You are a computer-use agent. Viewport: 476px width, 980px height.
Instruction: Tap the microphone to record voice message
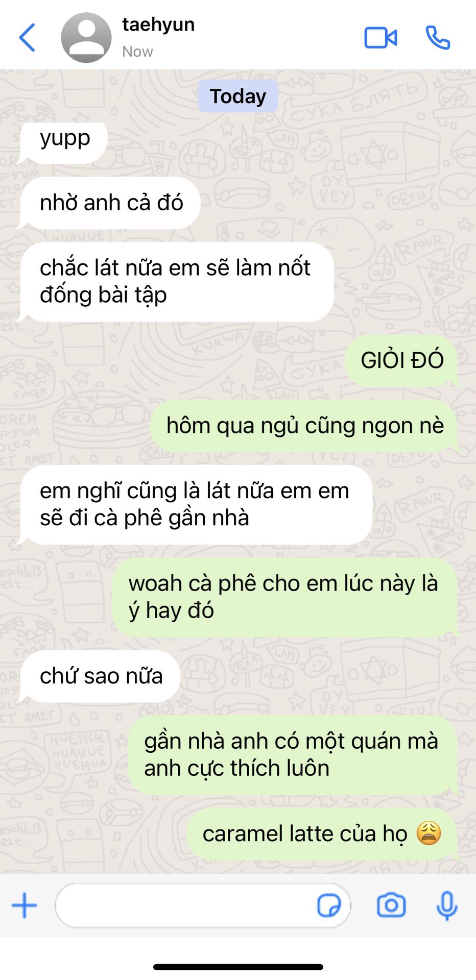click(x=447, y=906)
